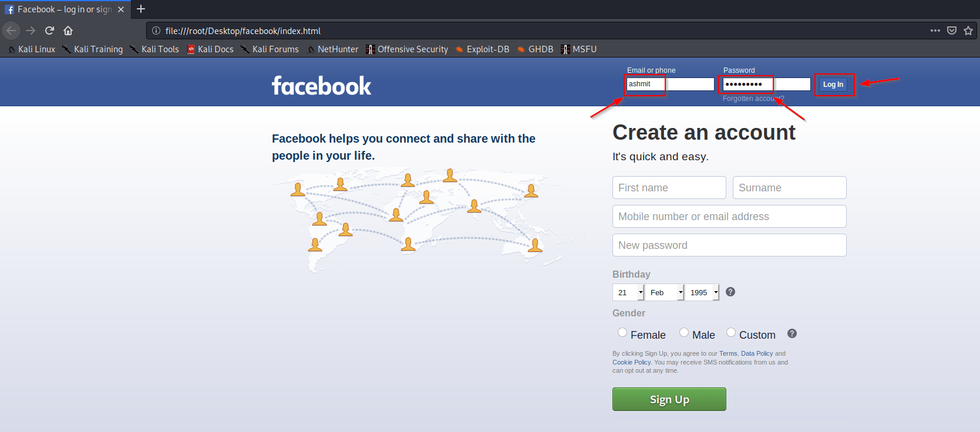This screenshot has height=432, width=980.
Task: Open Offensive Security bookmark
Action: (x=407, y=49)
